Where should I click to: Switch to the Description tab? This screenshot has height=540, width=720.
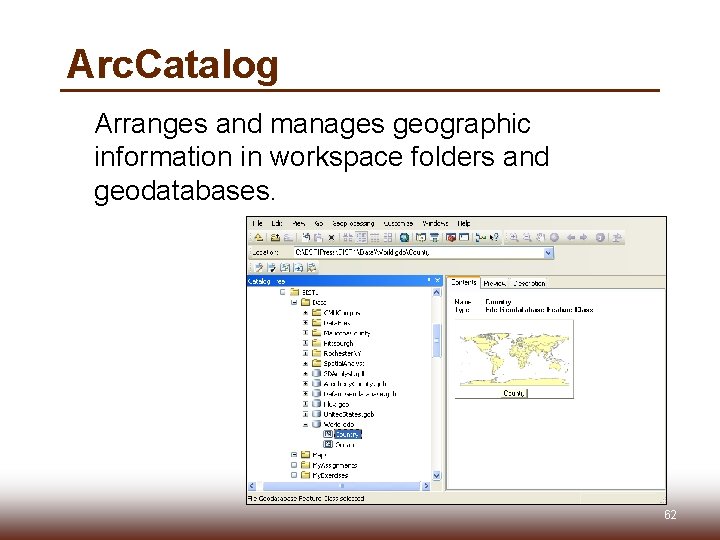point(529,283)
